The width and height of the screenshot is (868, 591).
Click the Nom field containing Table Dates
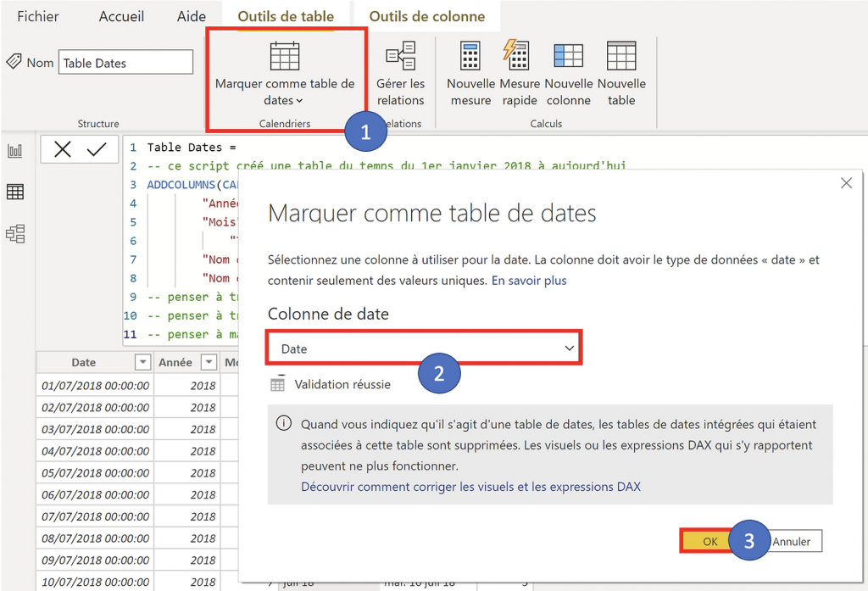pos(125,63)
